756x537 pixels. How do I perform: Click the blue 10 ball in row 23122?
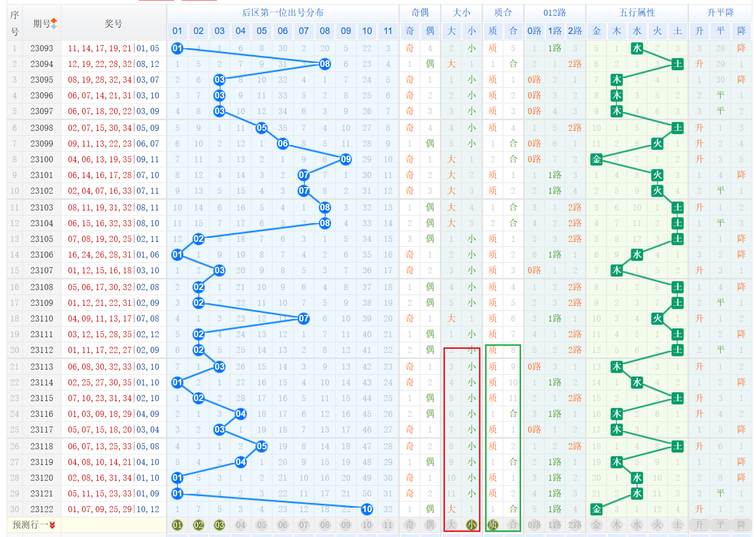coord(367,509)
